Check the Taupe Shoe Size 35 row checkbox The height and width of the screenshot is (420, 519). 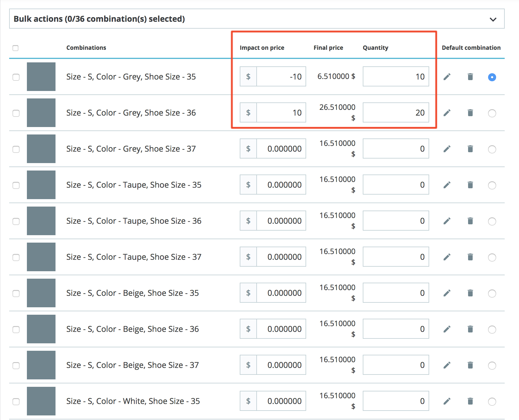tap(16, 185)
